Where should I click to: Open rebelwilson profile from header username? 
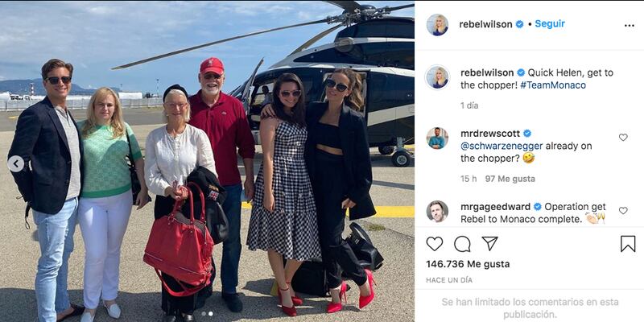tap(485, 24)
